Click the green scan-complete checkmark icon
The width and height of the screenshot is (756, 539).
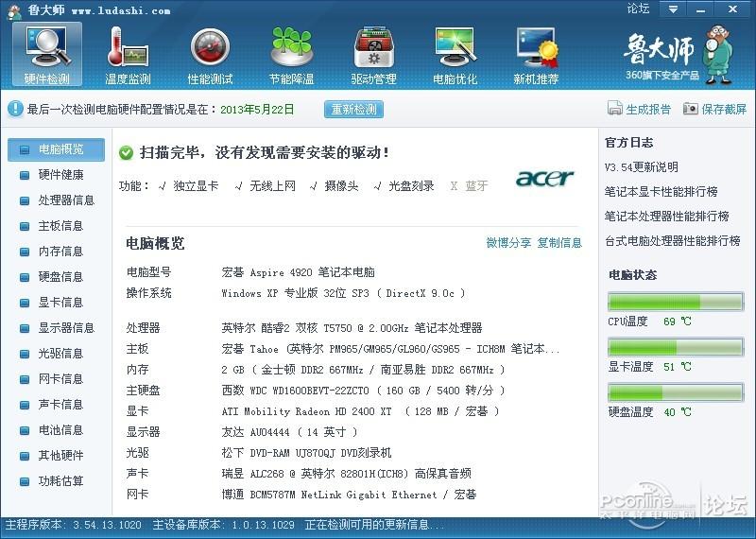126,153
